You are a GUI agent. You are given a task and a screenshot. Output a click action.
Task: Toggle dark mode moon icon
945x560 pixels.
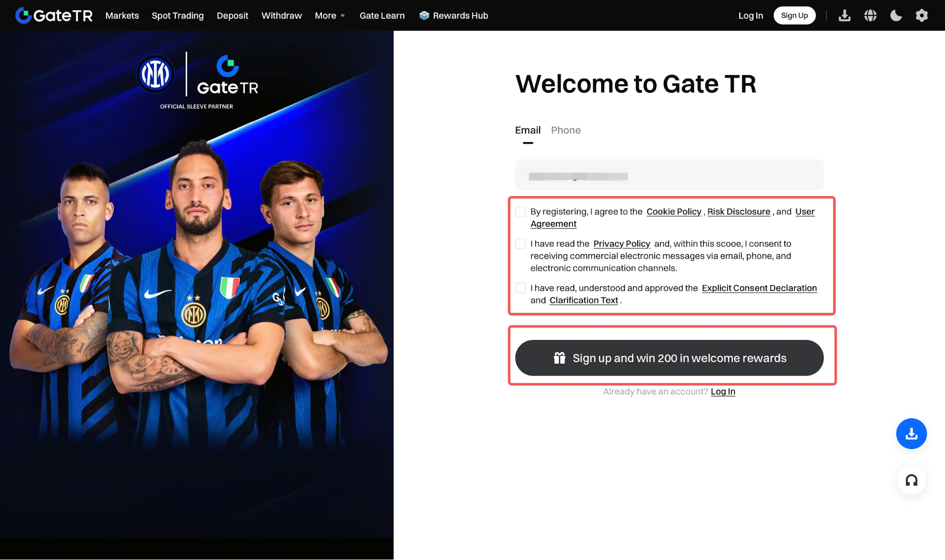point(896,16)
